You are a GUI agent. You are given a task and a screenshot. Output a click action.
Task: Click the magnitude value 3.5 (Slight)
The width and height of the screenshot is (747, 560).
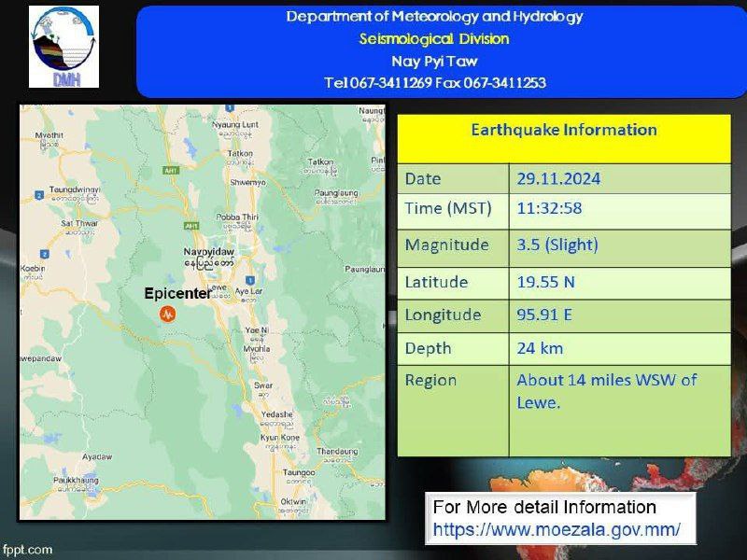(557, 245)
